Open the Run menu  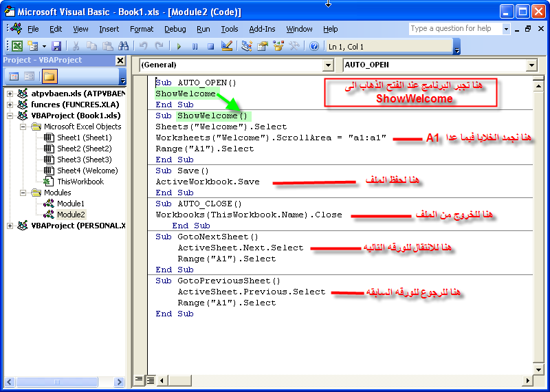(x=203, y=29)
